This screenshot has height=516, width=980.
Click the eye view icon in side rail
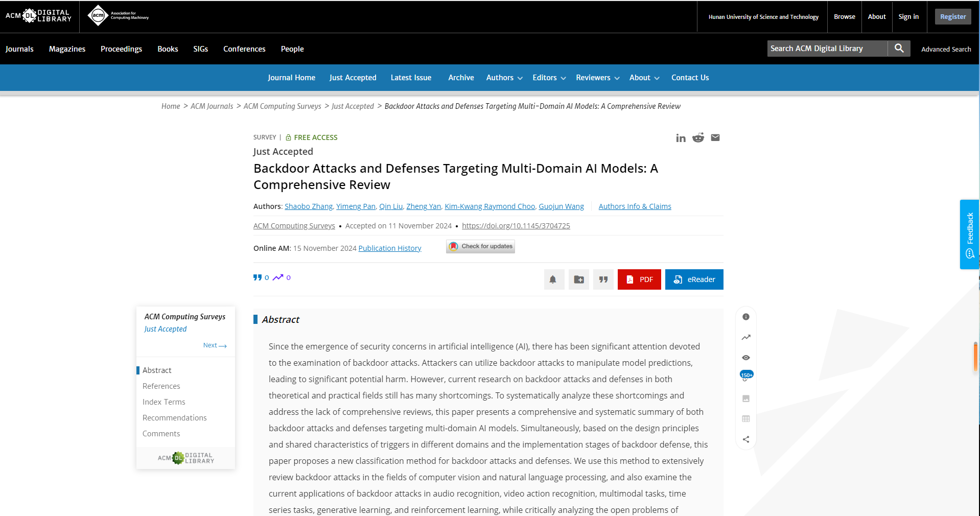point(746,358)
